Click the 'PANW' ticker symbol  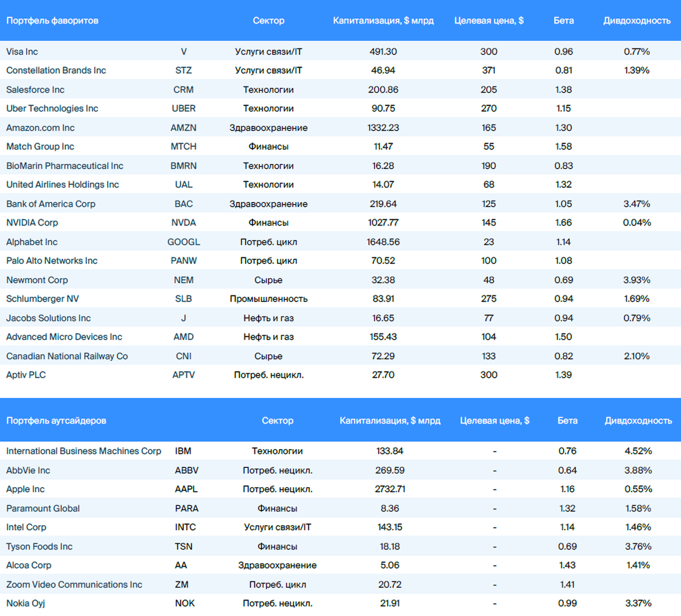tap(183, 260)
